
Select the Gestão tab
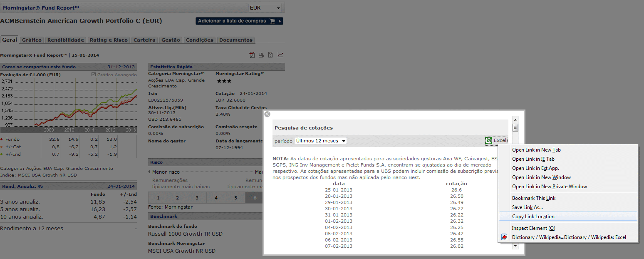[171, 40]
